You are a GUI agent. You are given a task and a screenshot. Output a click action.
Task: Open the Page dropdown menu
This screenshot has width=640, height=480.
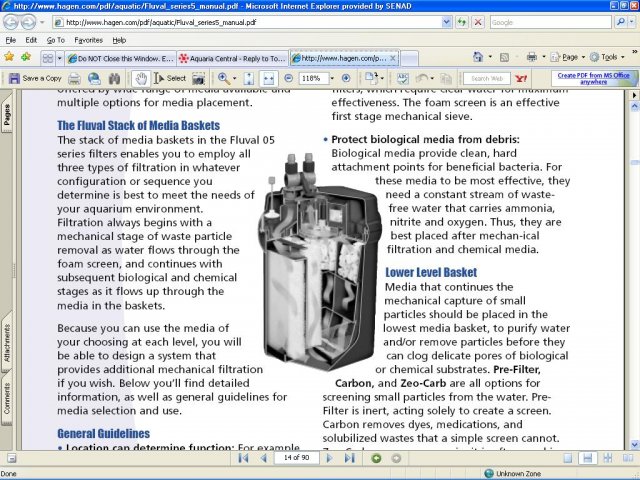click(x=567, y=57)
